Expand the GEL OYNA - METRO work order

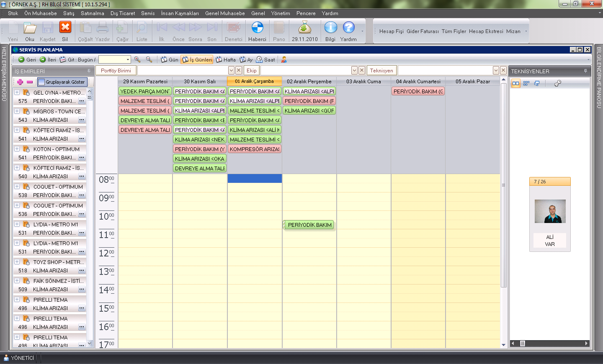coord(17,92)
